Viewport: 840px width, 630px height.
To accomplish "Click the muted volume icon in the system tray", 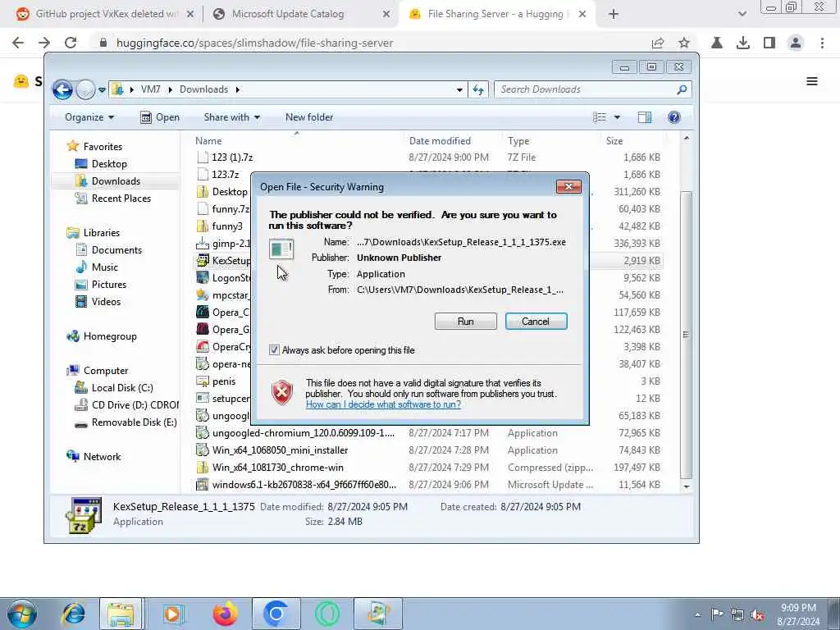I will (x=757, y=615).
